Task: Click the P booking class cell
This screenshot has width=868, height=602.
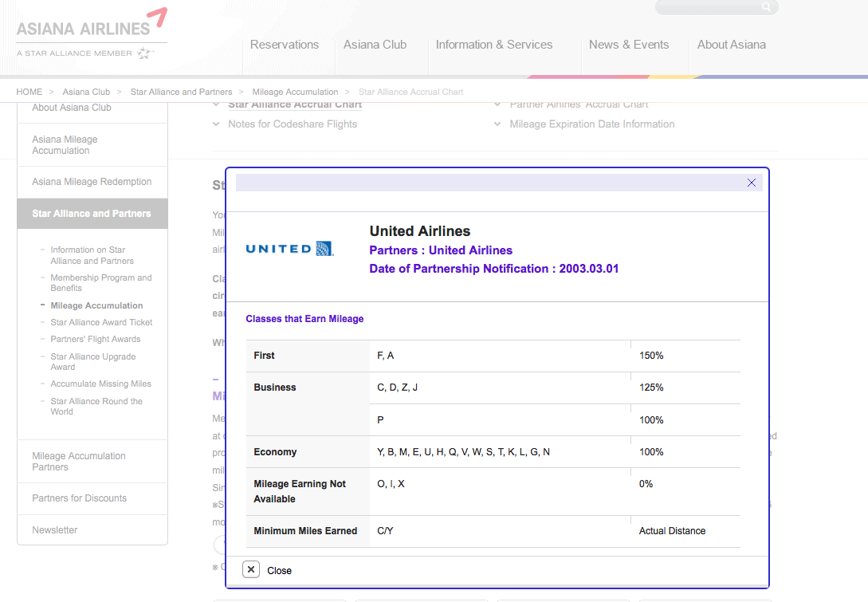Action: pos(380,419)
